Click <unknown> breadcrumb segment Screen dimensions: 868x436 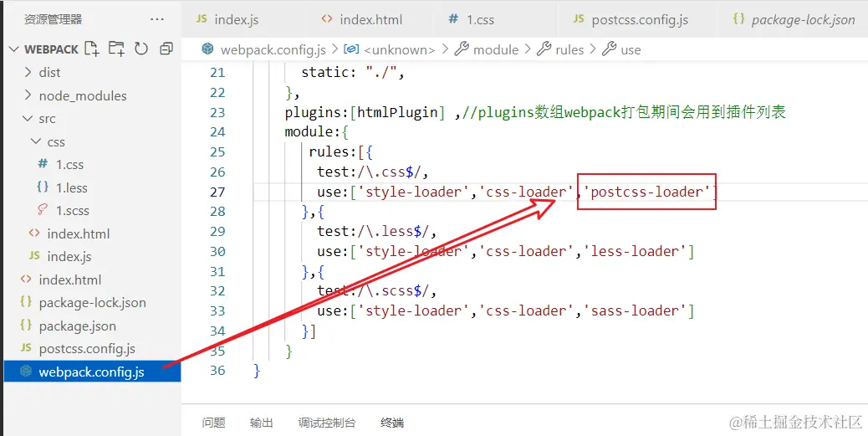tap(399, 50)
